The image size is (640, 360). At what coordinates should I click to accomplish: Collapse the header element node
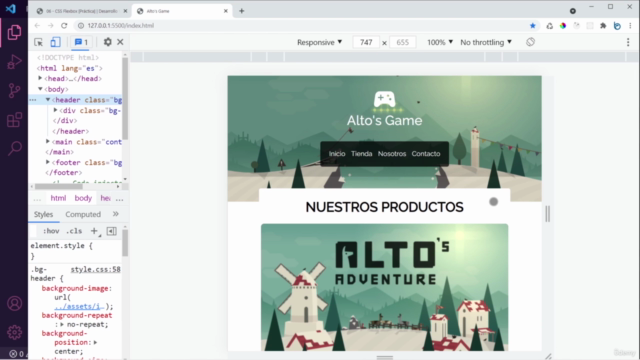[x=48, y=100]
